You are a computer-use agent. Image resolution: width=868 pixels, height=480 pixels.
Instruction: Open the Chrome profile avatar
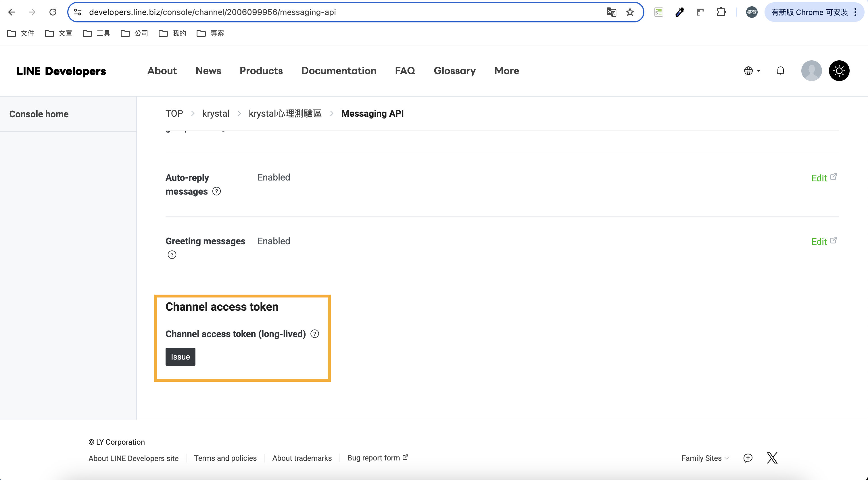(752, 12)
